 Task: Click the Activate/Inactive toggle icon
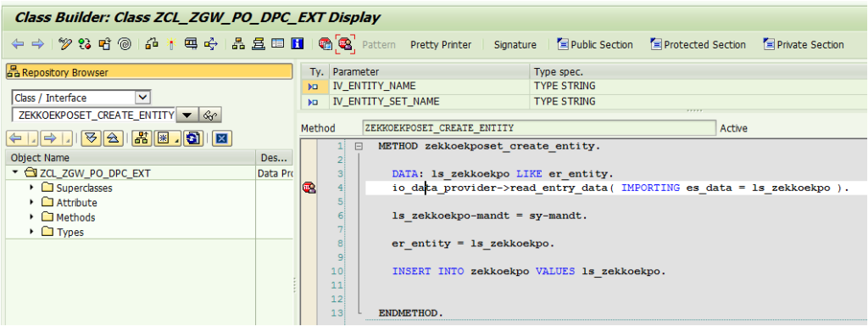click(x=85, y=45)
